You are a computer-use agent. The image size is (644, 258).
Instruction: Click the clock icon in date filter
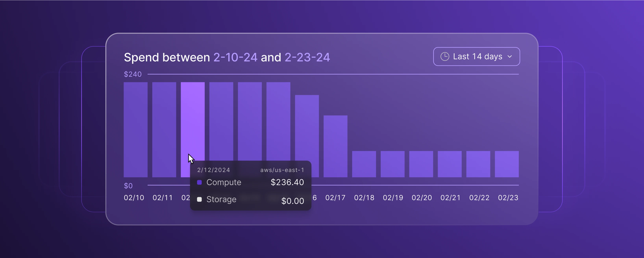click(444, 57)
